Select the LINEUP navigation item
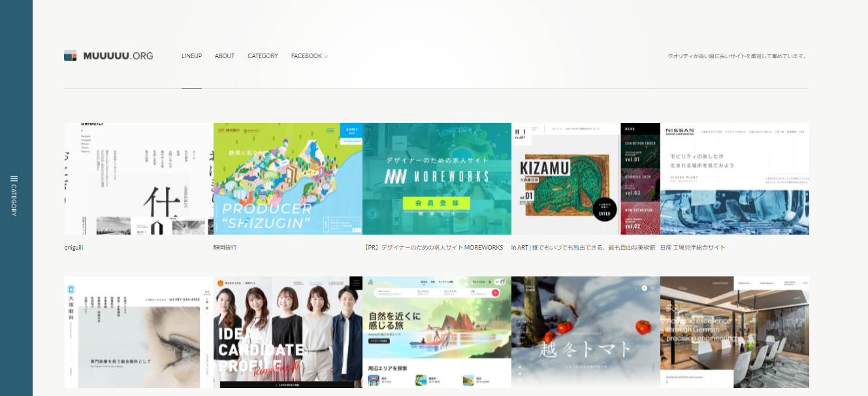 pos(191,56)
